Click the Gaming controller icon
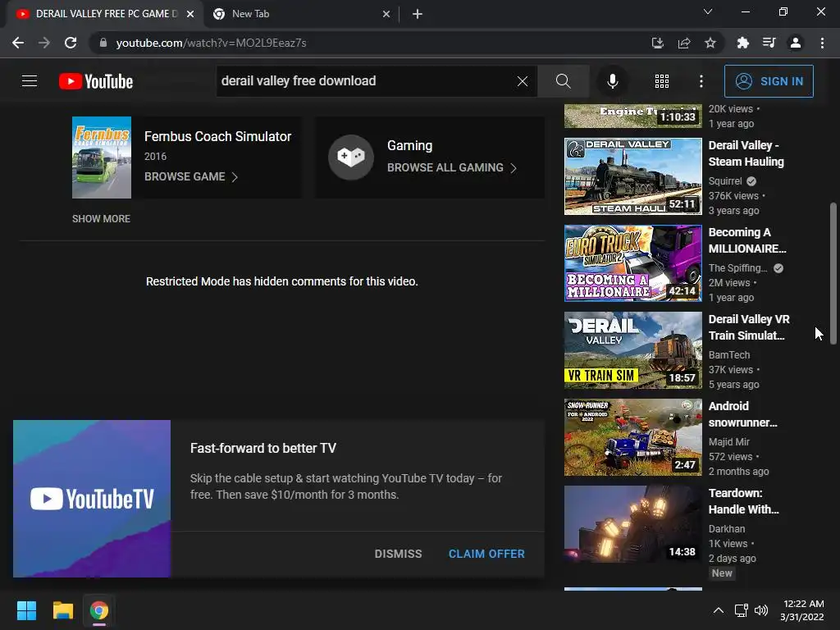 [351, 157]
